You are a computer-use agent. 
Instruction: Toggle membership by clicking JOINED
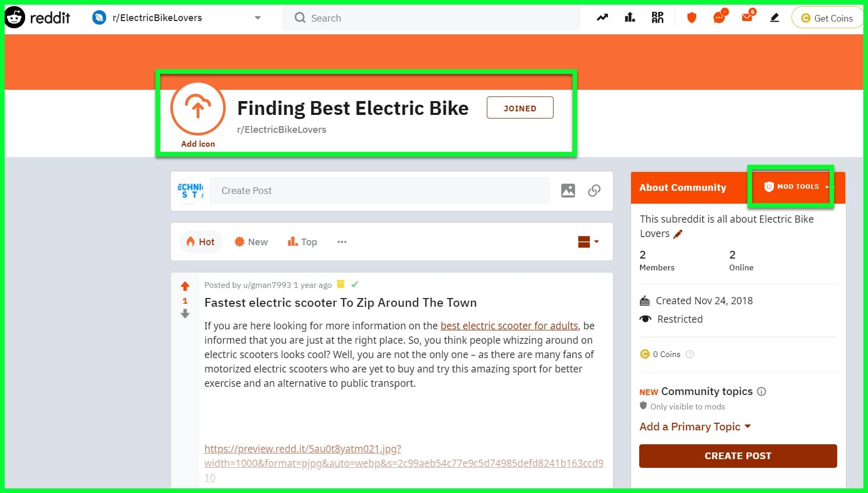pos(520,108)
